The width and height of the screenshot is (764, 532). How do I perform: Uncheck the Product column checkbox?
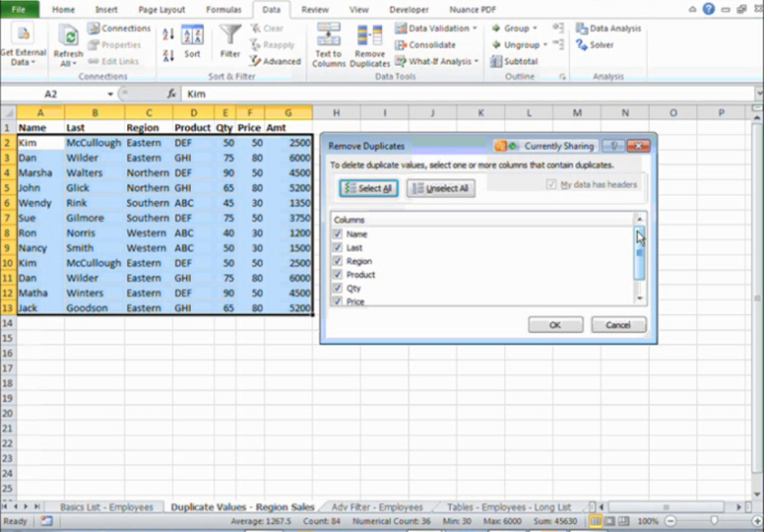[337, 274]
